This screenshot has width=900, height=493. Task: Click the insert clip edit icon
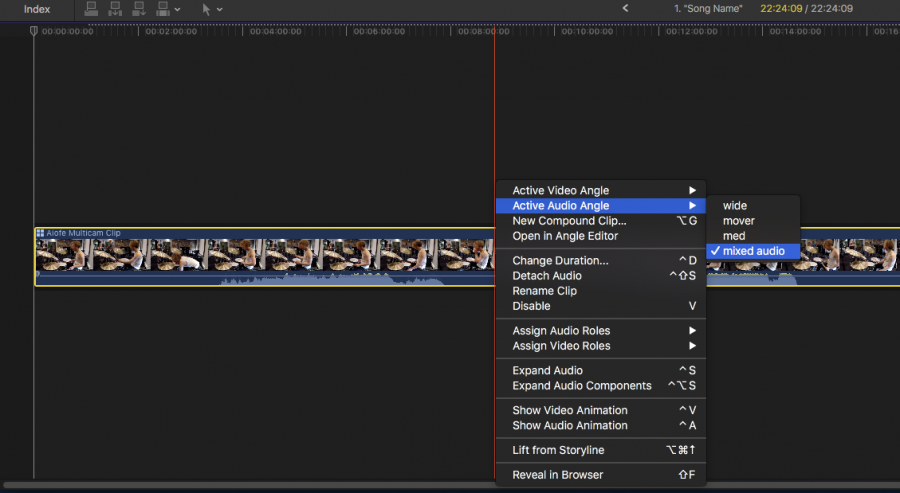click(115, 9)
